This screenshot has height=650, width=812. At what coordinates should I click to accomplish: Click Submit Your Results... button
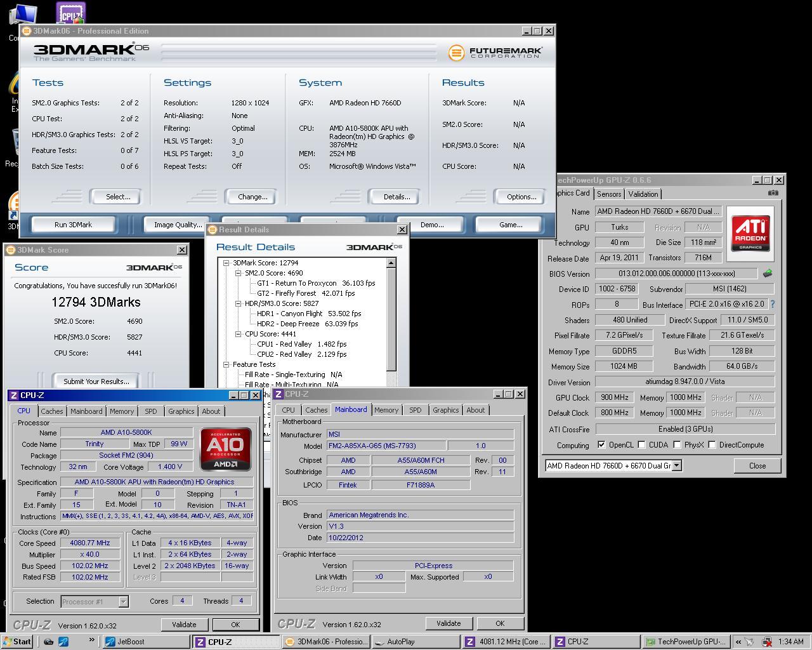click(x=96, y=381)
